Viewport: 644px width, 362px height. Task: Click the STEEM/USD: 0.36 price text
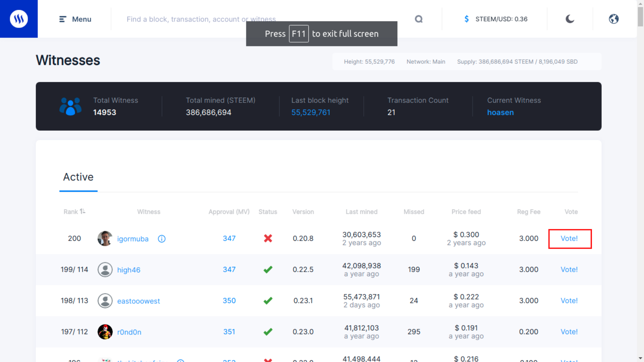click(x=501, y=19)
